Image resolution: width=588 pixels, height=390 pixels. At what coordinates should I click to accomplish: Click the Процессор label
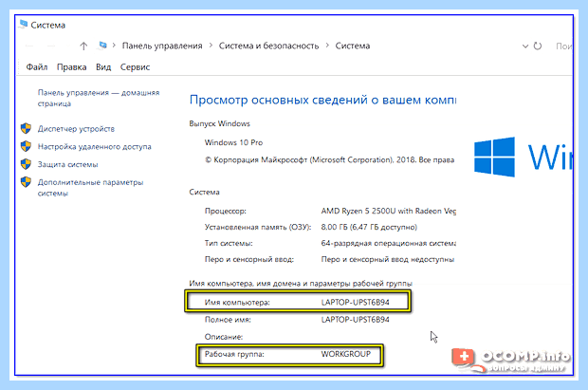[x=226, y=211]
